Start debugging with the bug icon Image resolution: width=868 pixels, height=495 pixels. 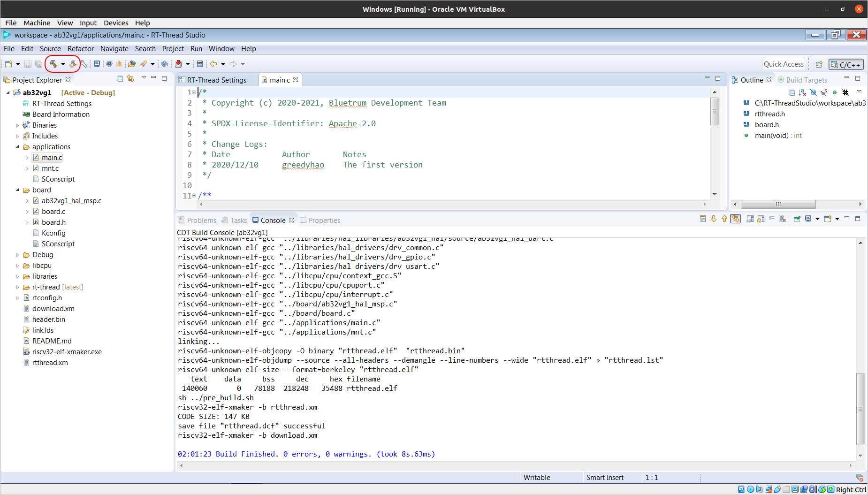click(119, 64)
